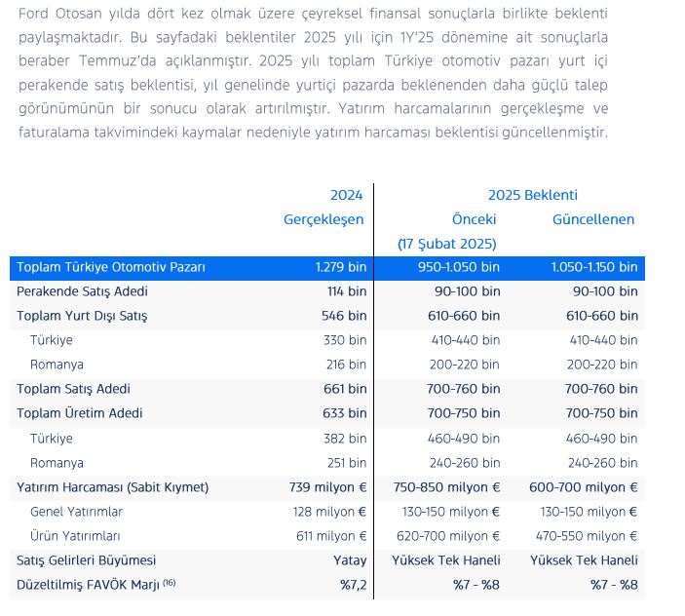
Task: Click the 'Önceki' column header
Action: pos(474,219)
